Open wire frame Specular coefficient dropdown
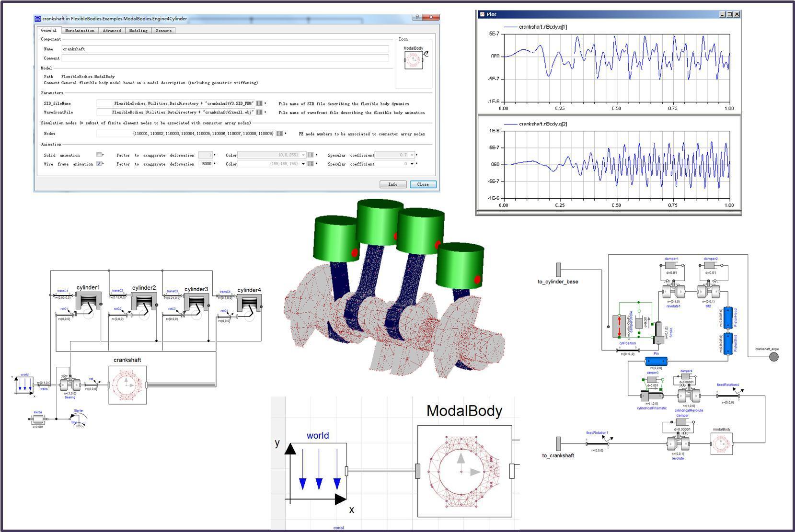 [x=412, y=164]
